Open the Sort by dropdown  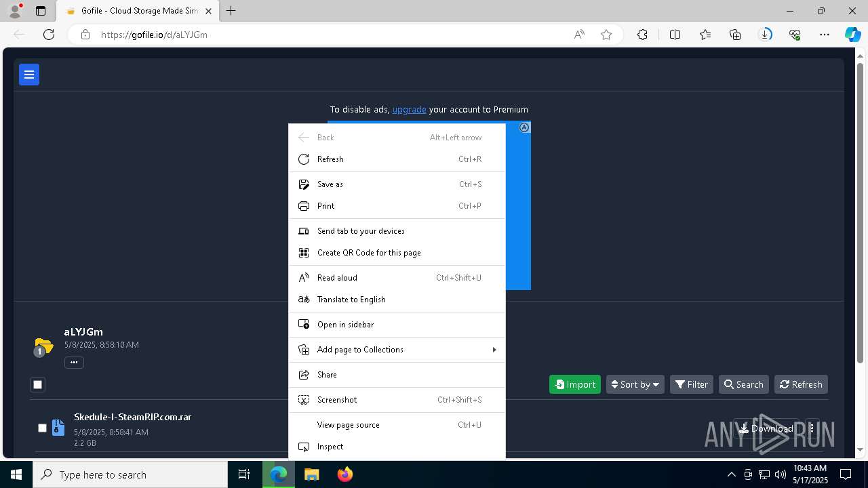pos(635,384)
